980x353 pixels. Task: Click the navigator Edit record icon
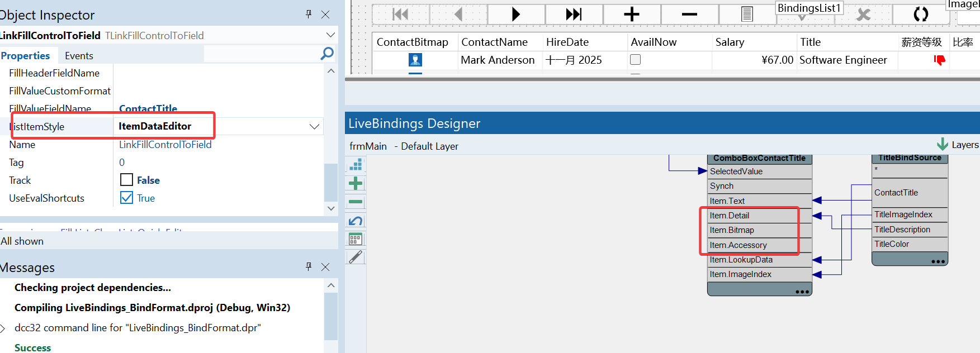coord(747,14)
